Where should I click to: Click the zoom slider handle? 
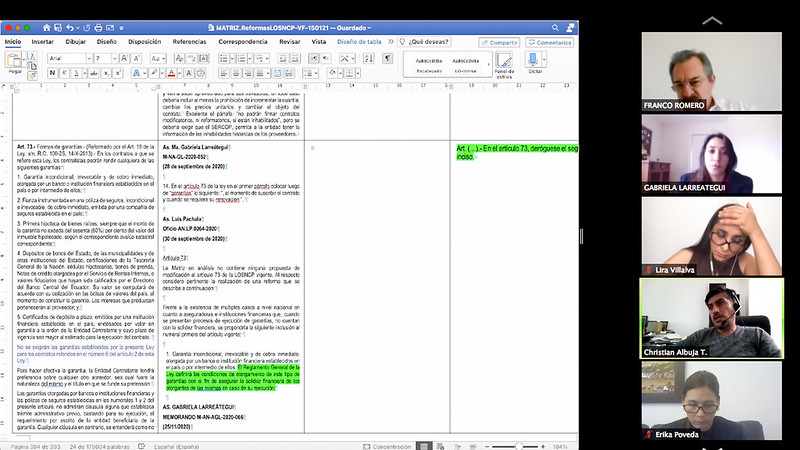pyautogui.click(x=518, y=446)
